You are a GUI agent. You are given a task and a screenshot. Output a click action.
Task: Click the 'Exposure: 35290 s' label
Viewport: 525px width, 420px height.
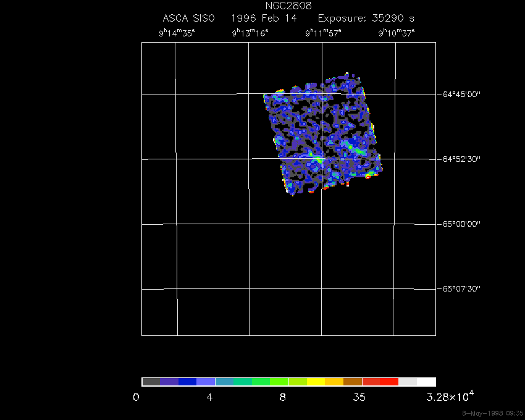pyautogui.click(x=366, y=18)
